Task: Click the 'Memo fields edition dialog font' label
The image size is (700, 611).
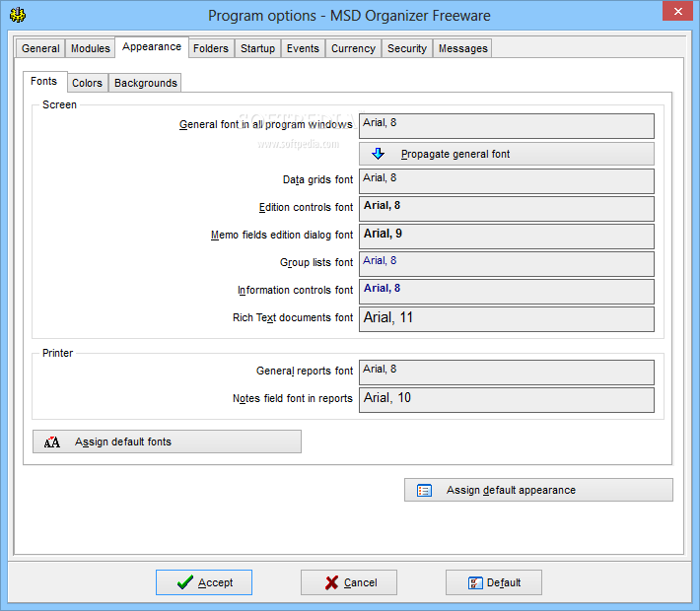Action: (282, 235)
